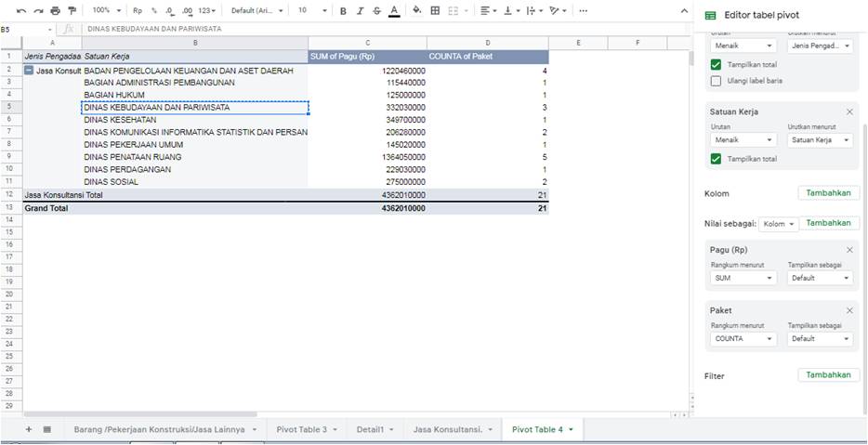Open the Pivot Table 4 tab menu arrow
The height and width of the screenshot is (445, 868).
(x=571, y=429)
